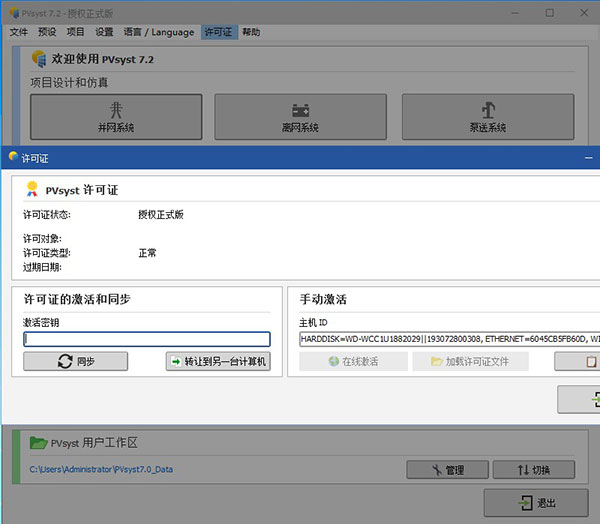600x524 pixels.
Task: Click the 主机 ID text field
Action: (x=448, y=339)
